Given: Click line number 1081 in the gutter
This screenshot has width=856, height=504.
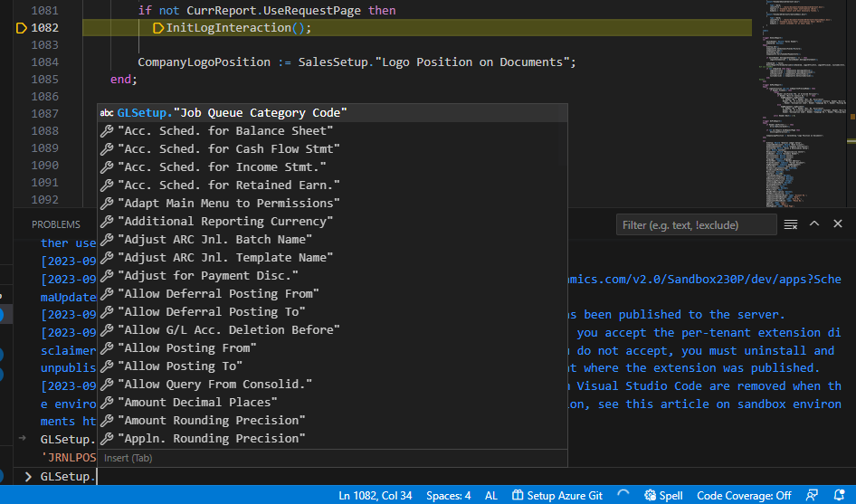Looking at the screenshot, I should coord(44,10).
